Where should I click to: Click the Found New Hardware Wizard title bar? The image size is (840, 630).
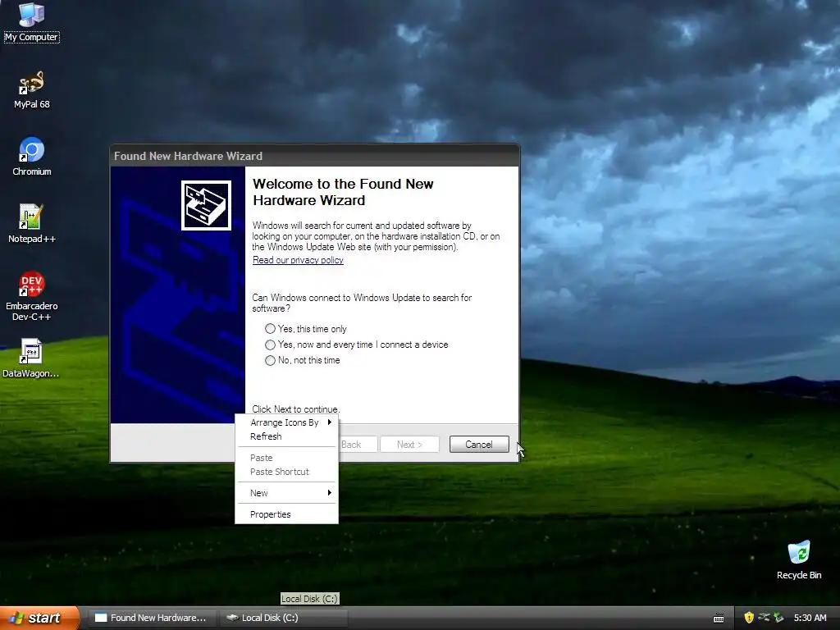point(314,156)
